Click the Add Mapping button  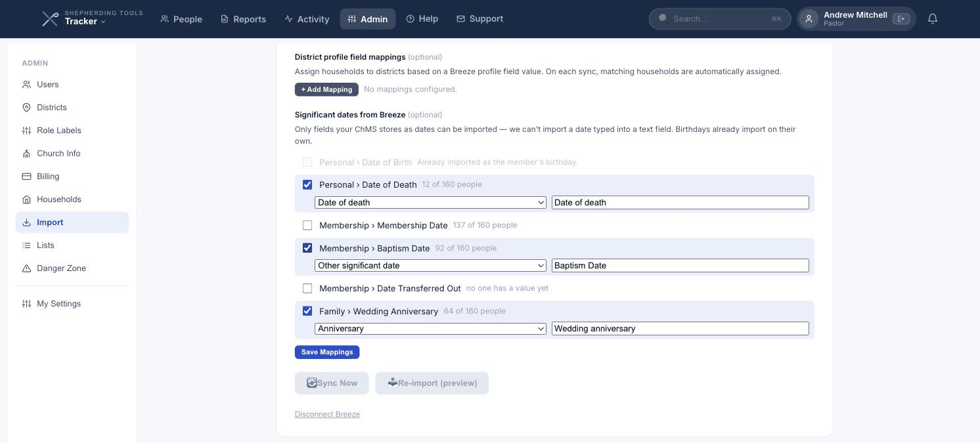(326, 89)
